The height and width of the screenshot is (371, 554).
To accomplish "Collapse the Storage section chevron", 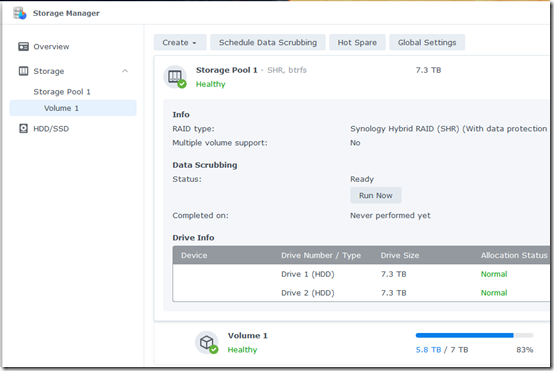I will point(125,71).
